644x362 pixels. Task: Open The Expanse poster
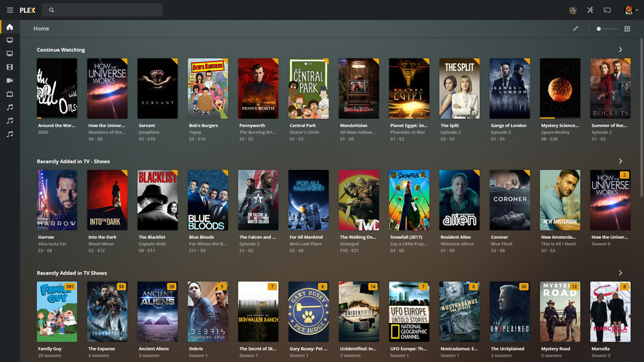(107, 312)
